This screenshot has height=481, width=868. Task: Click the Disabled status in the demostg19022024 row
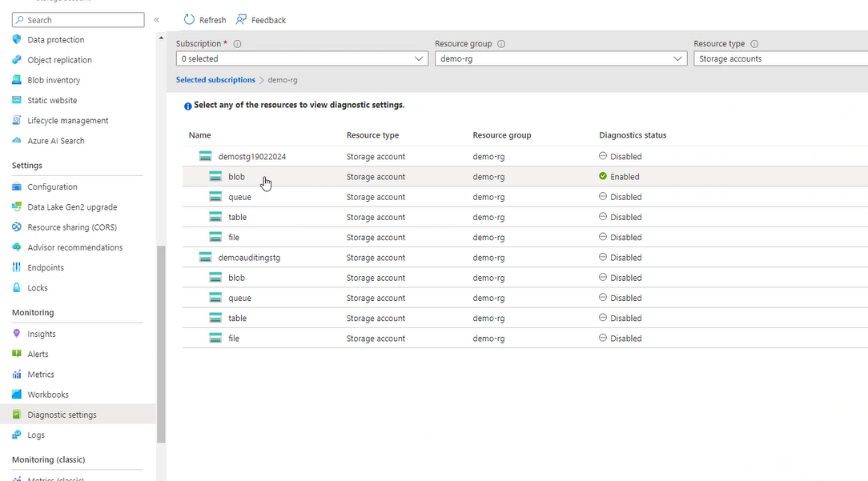click(x=621, y=157)
